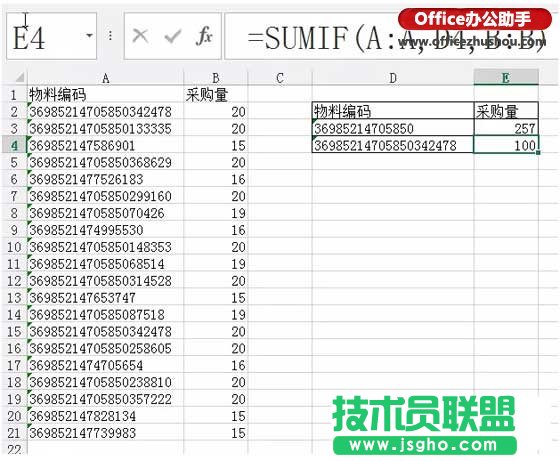Click the fill handle of cell E4
Screen dimensions: 560x461
tap(538, 153)
